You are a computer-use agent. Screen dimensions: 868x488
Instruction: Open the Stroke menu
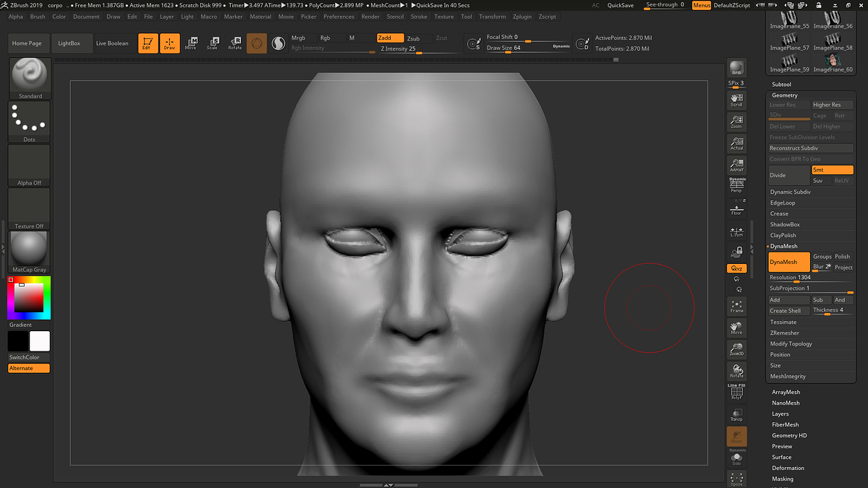(419, 17)
